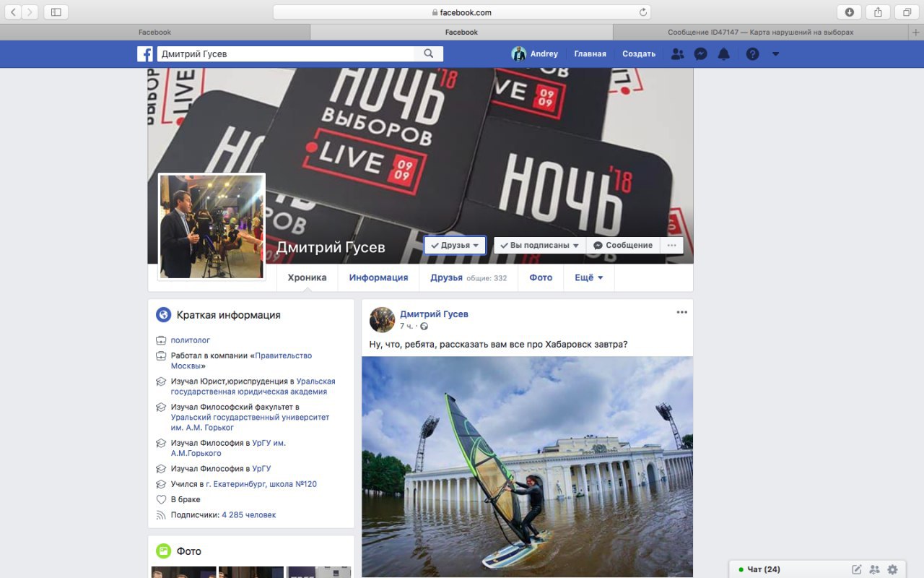The image size is (924, 578).
Task: Expand the Ещё tab dropdown
Action: point(589,277)
